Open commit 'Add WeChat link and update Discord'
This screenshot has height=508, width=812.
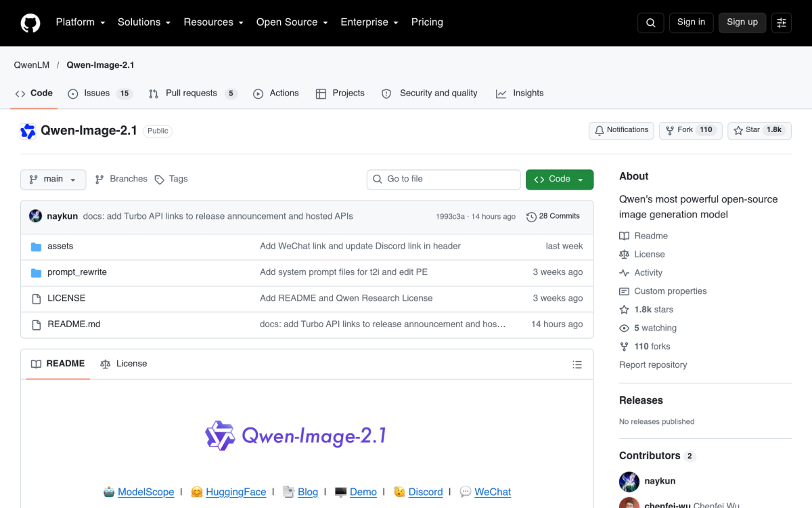click(360, 246)
